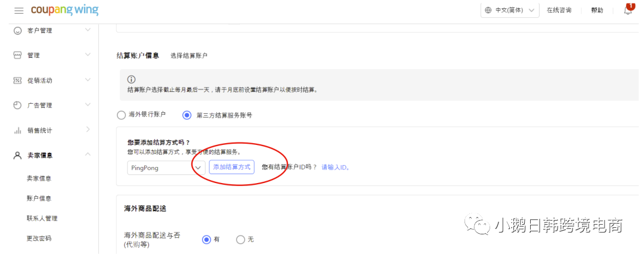Expand the 促销活动 menu chevron
Image resolution: width=644 pixels, height=254 pixels.
[88, 79]
